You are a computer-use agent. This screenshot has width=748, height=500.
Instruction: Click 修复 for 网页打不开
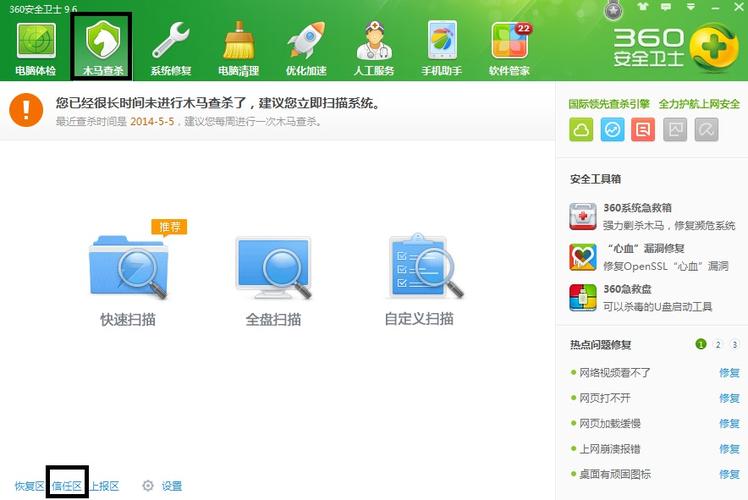click(x=729, y=398)
